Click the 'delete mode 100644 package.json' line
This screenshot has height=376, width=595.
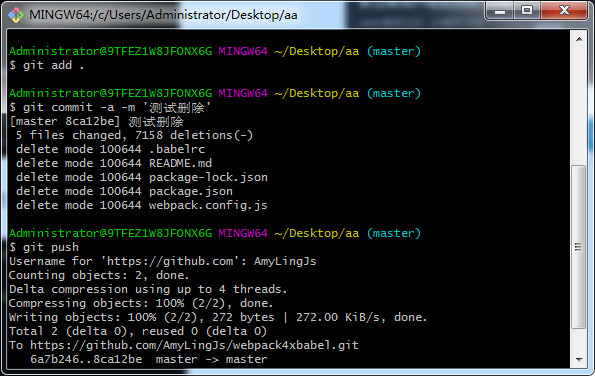(124, 191)
